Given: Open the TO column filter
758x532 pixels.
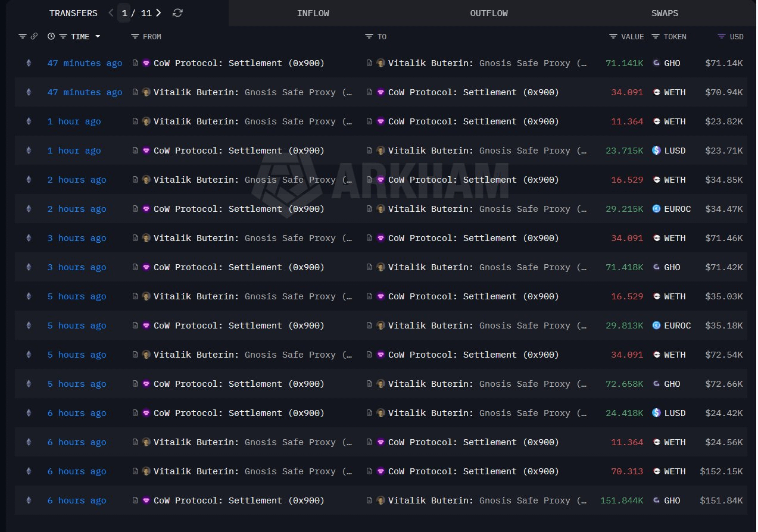Looking at the screenshot, I should tap(369, 37).
